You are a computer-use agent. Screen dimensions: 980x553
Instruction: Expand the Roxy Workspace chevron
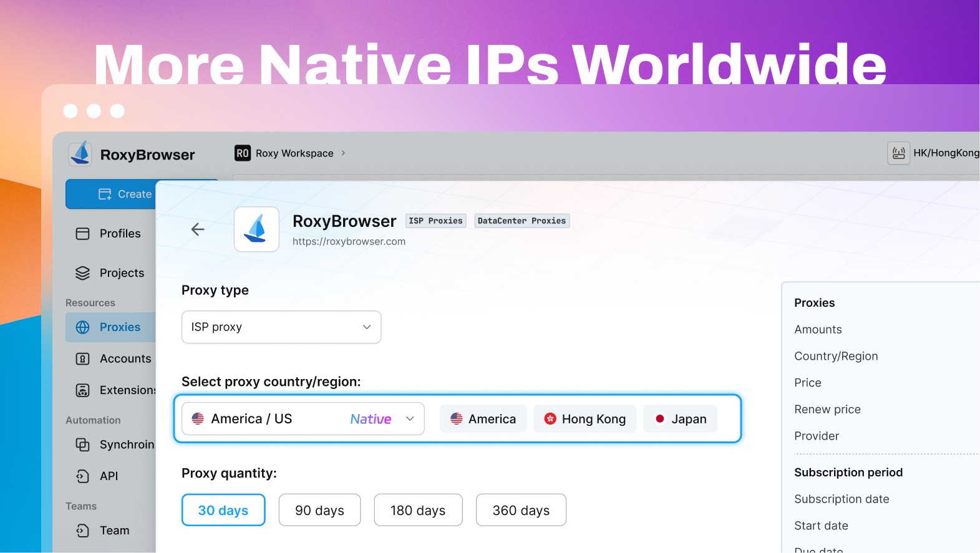tap(343, 153)
